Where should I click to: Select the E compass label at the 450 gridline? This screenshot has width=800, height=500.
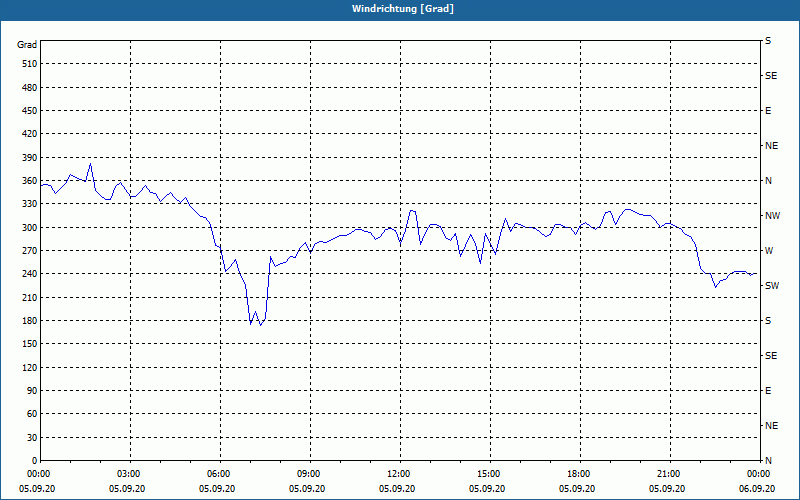(x=768, y=111)
